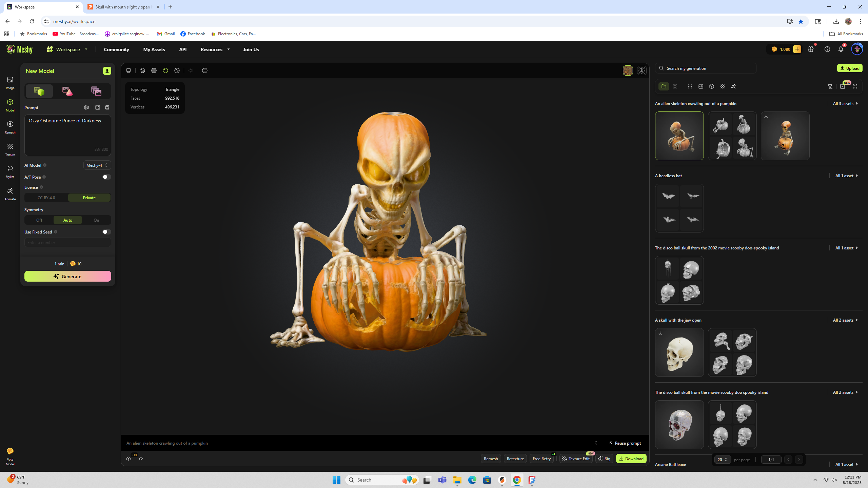Screen dimensions: 868x488
Task: Click the Download button
Action: 631,459
